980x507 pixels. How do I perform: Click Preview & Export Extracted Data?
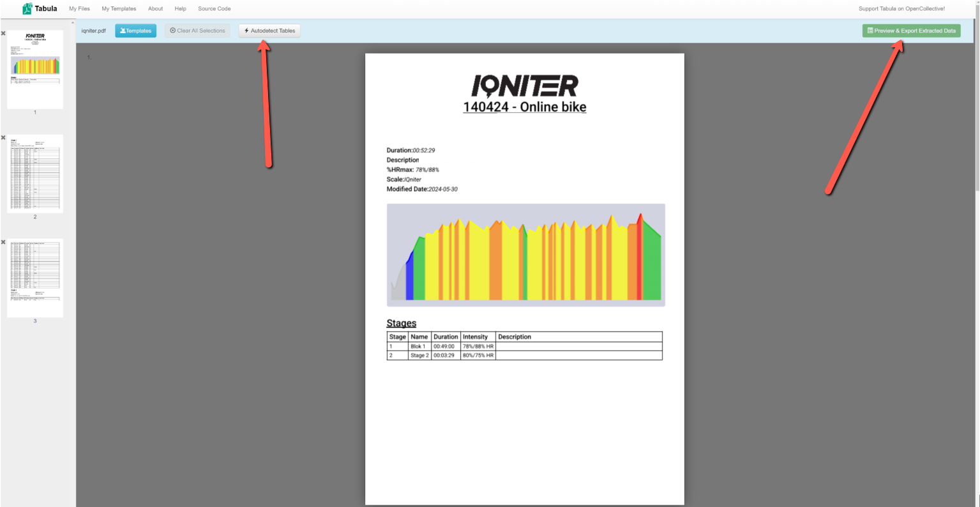[x=911, y=31]
